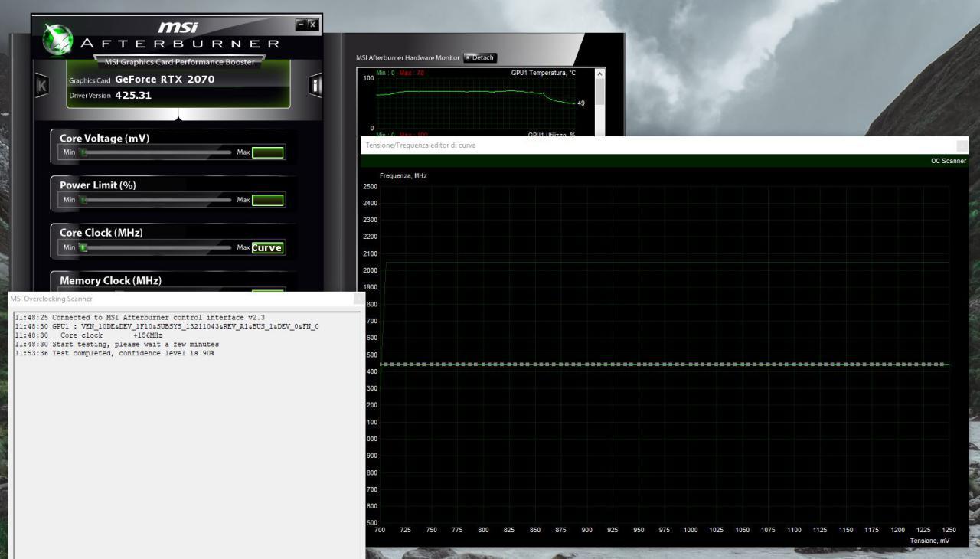Image resolution: width=980 pixels, height=559 pixels.
Task: Click the hardware monitor scrollbar thumb
Action: 599,93
